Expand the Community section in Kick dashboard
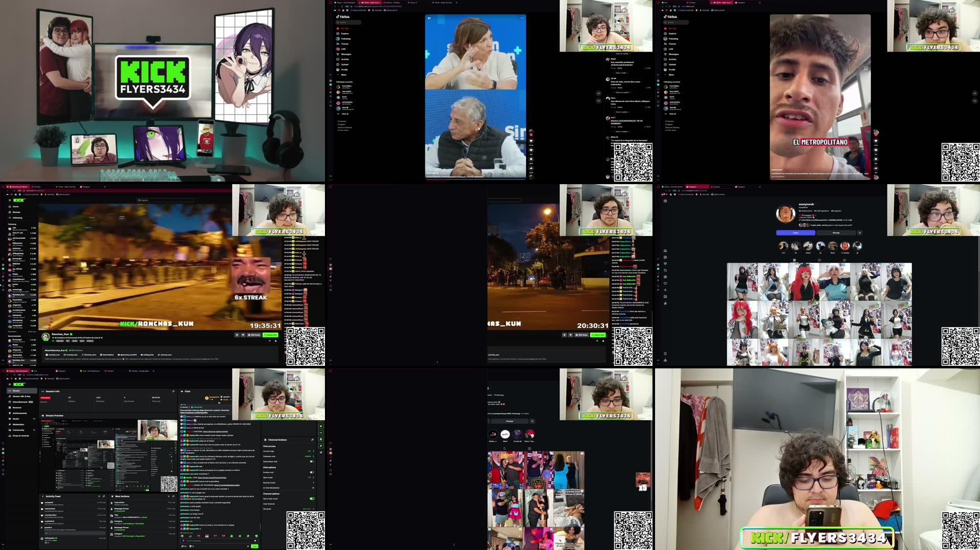The height and width of the screenshot is (550, 980). [34, 430]
